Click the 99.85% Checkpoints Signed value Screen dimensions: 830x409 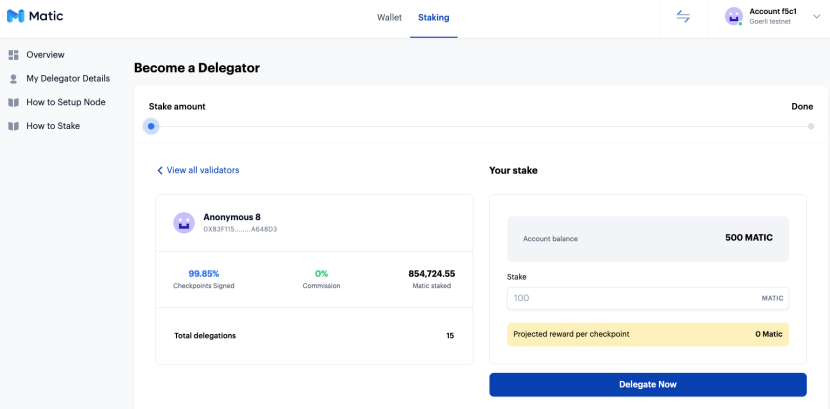(x=204, y=274)
